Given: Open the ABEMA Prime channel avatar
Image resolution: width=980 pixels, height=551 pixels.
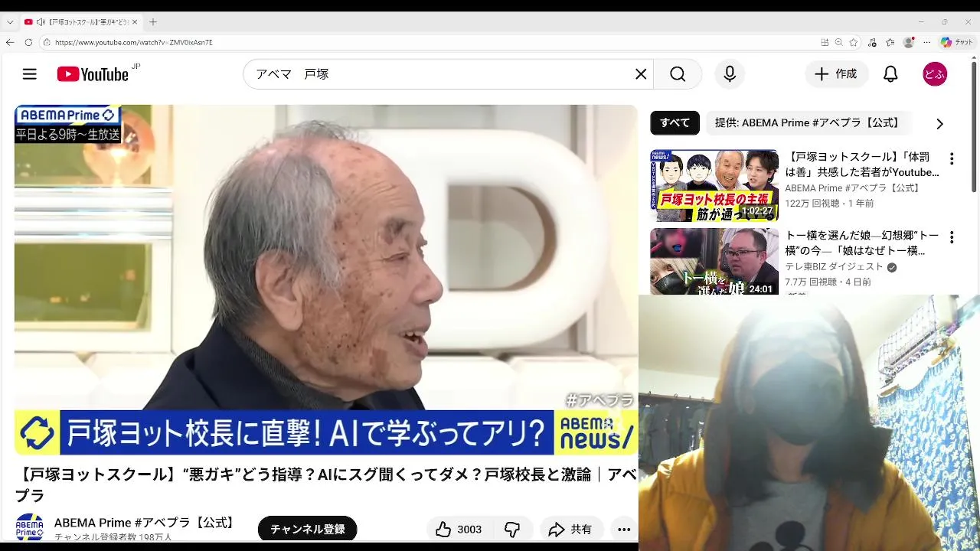Looking at the screenshot, I should pyautogui.click(x=30, y=527).
